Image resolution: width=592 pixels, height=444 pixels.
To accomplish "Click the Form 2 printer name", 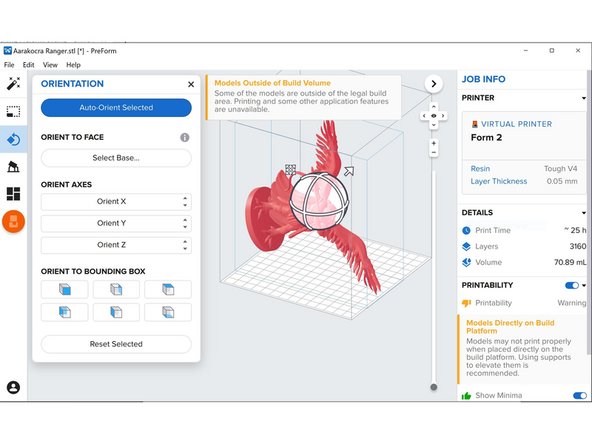I will (486, 137).
